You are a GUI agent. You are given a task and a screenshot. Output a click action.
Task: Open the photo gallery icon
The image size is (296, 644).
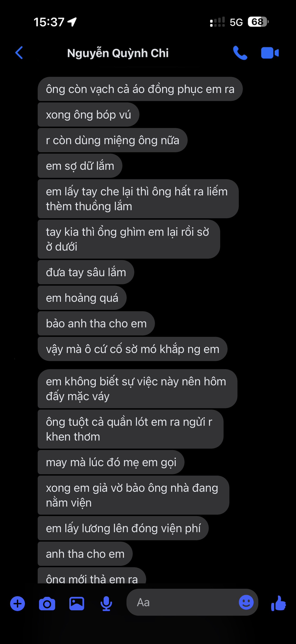coord(77,604)
